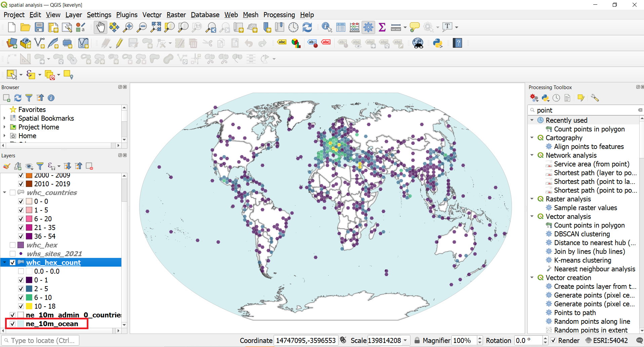
Task: Uncheck the 2010 - 2019 layer
Action: 21,184
